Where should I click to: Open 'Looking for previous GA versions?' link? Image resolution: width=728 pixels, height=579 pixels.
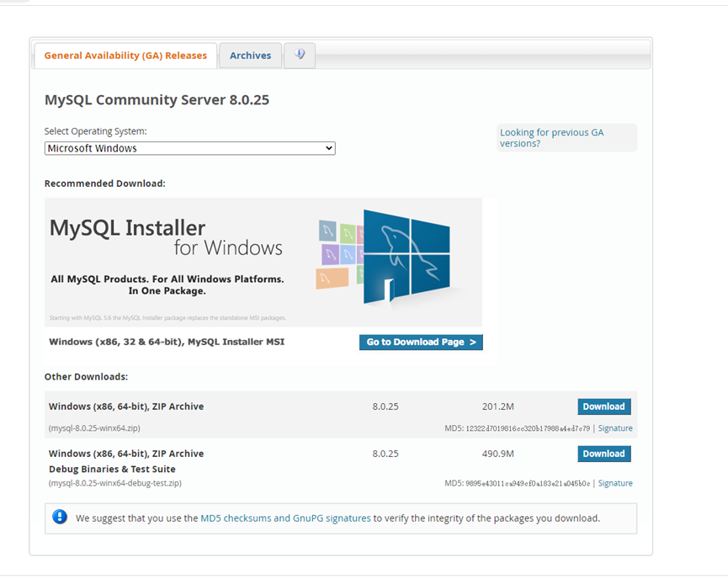[x=551, y=138]
